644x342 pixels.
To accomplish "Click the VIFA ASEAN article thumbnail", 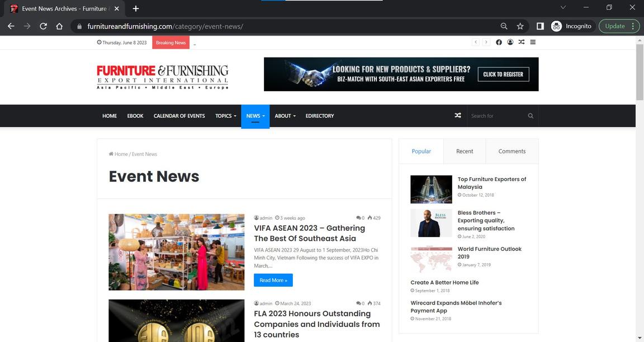I will 176,252.
